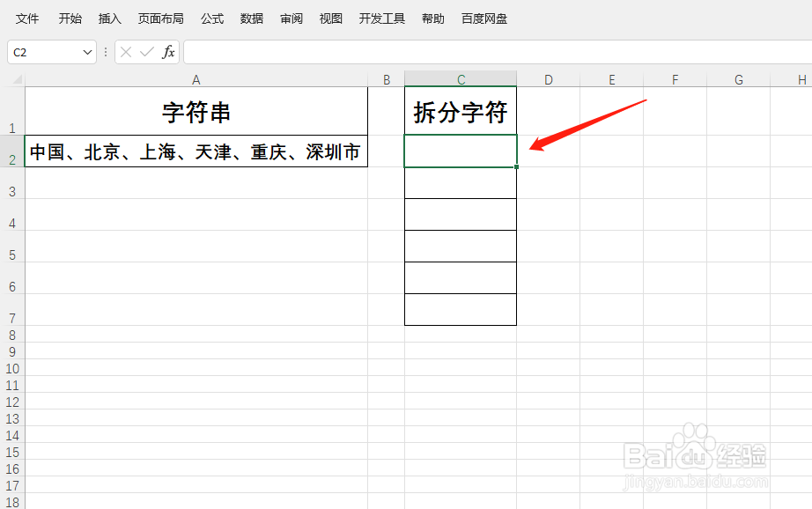Screen dimensions: 812x509
Task: Click empty bordered cell C7
Action: [461, 310]
